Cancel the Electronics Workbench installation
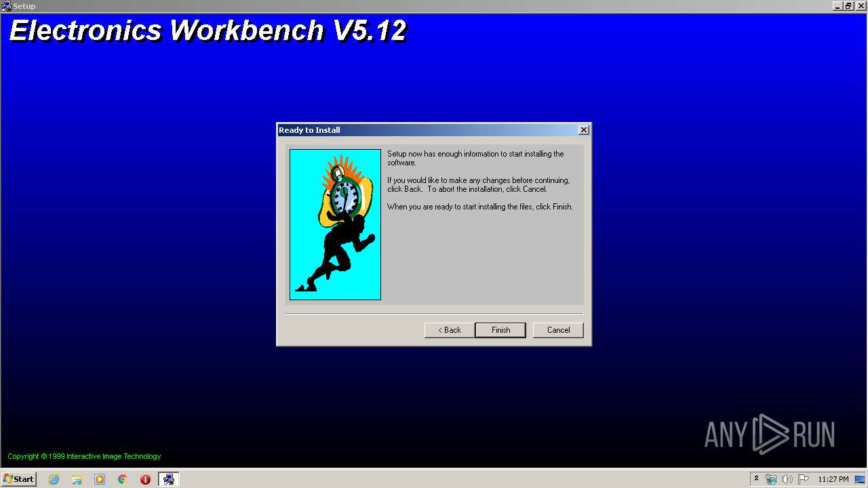 (558, 330)
